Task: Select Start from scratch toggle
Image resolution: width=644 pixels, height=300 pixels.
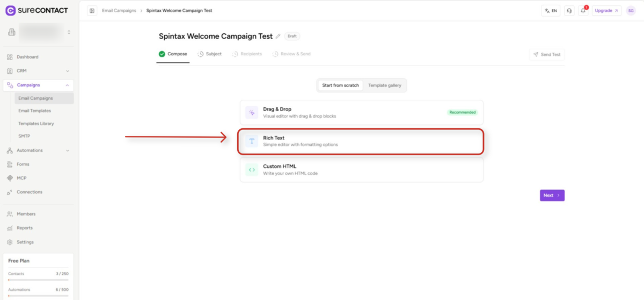Action: [x=340, y=85]
